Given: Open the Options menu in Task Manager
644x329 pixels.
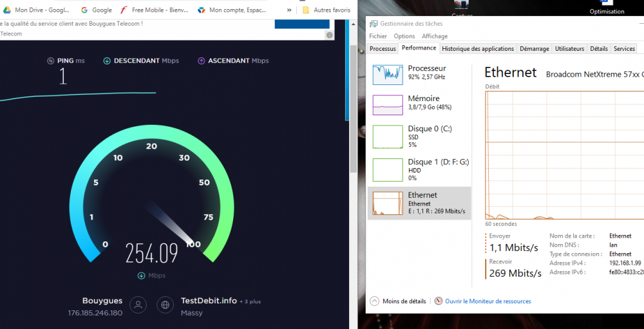Looking at the screenshot, I should coord(404,36).
